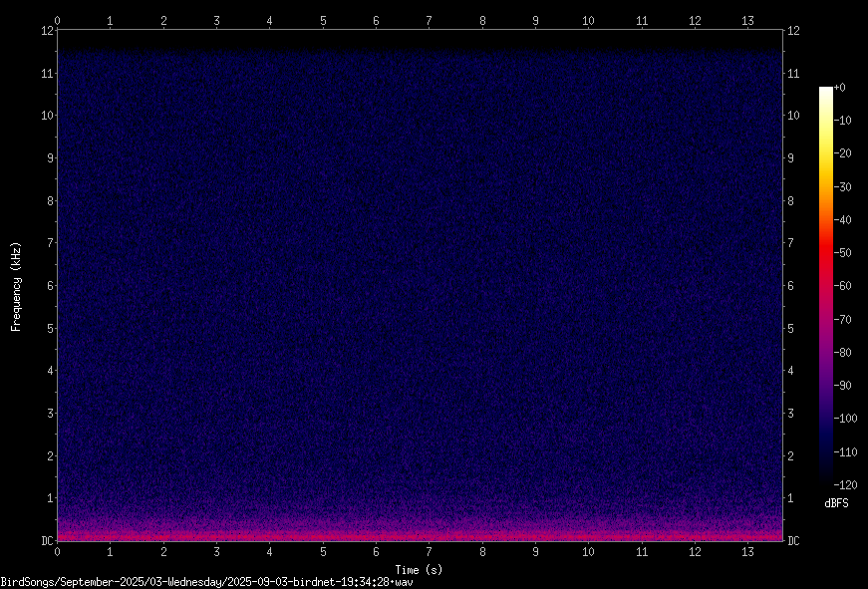Select the "-80" value on the dBFS scale

coord(843,353)
